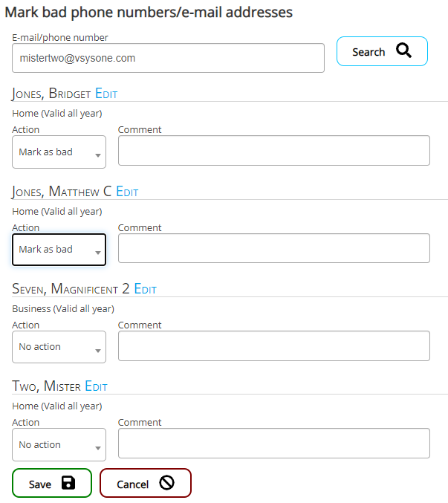Click the Cancel circle-slash icon
The height and width of the screenshot is (503, 448).
coord(166,484)
